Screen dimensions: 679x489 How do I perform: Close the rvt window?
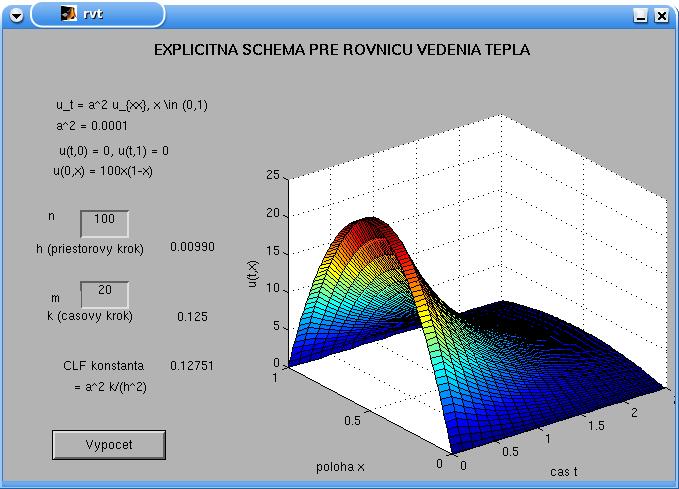pos(661,16)
